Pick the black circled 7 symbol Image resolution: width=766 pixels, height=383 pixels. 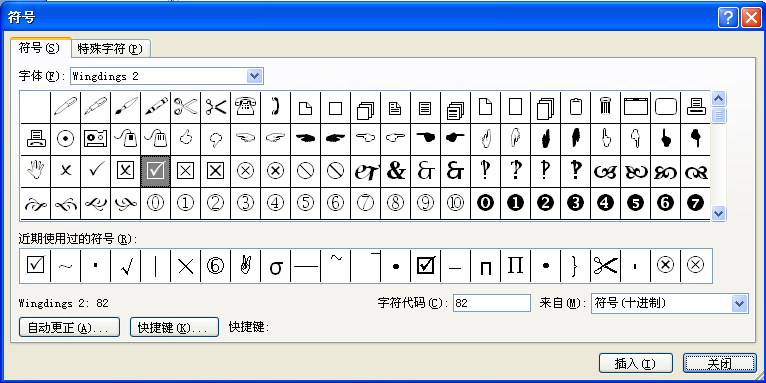click(x=695, y=203)
